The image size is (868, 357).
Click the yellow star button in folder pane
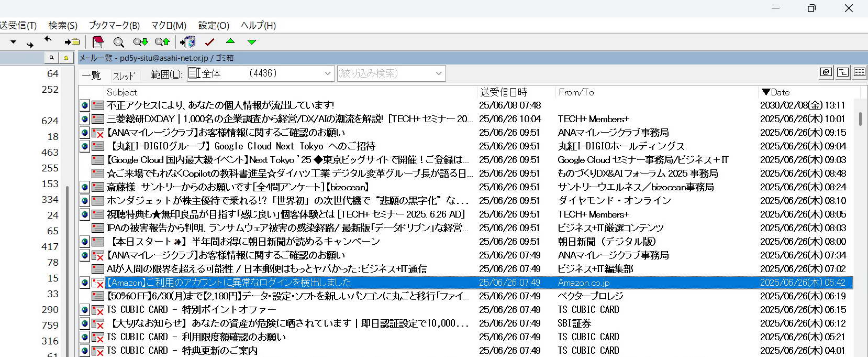66,58
